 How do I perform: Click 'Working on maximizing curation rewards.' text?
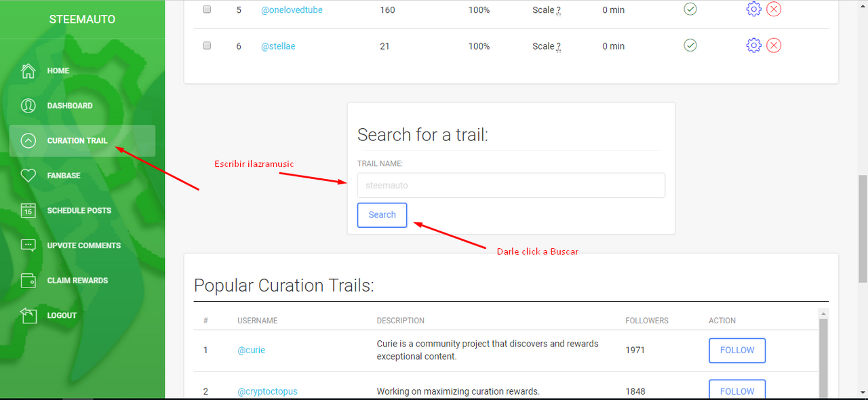point(458,391)
